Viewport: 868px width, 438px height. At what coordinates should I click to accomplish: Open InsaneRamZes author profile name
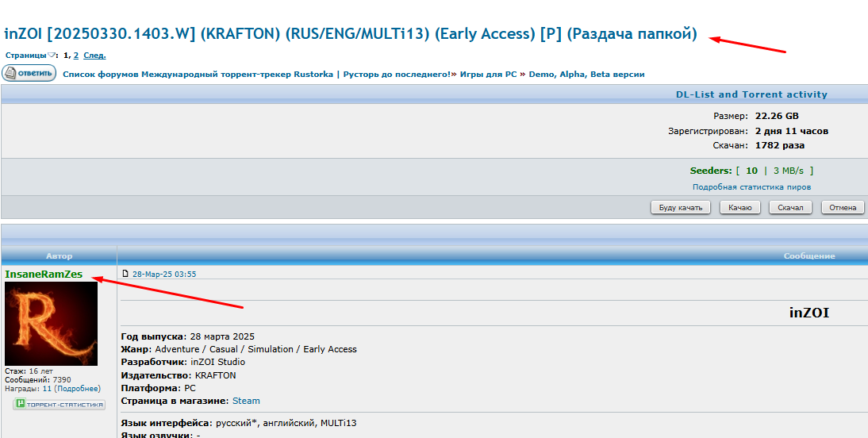44,274
